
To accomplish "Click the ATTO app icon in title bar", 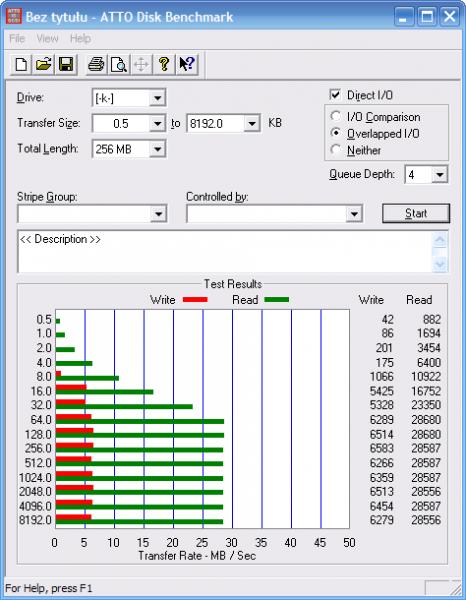I will click(14, 16).
